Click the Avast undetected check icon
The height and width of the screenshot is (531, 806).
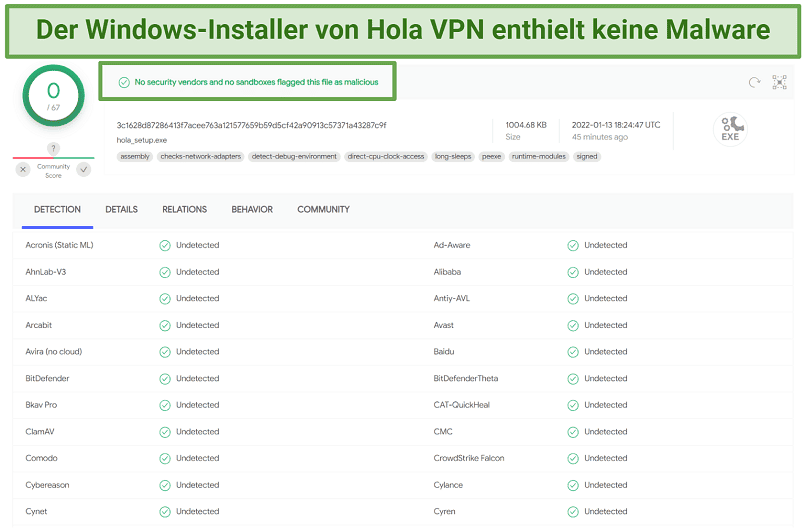pos(573,325)
